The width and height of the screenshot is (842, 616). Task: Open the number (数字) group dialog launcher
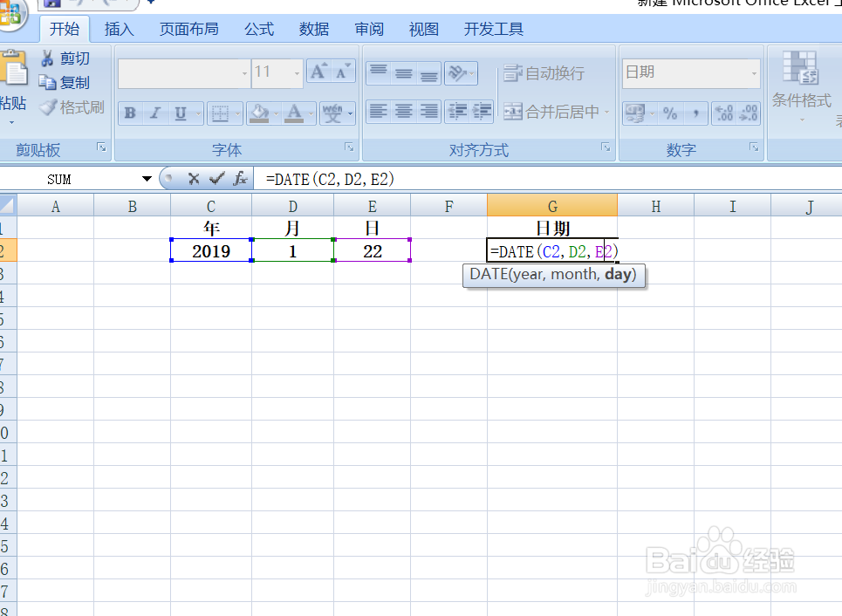tap(754, 147)
